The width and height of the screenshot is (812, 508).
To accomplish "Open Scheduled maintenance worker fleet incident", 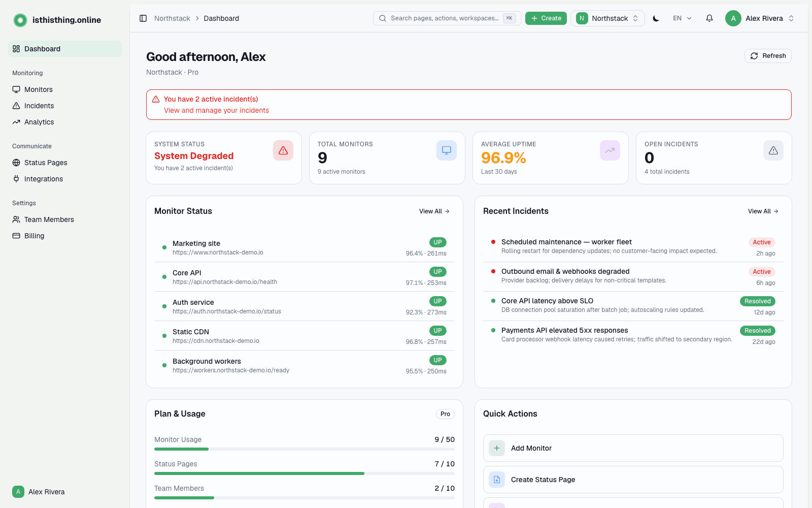I will (633, 247).
